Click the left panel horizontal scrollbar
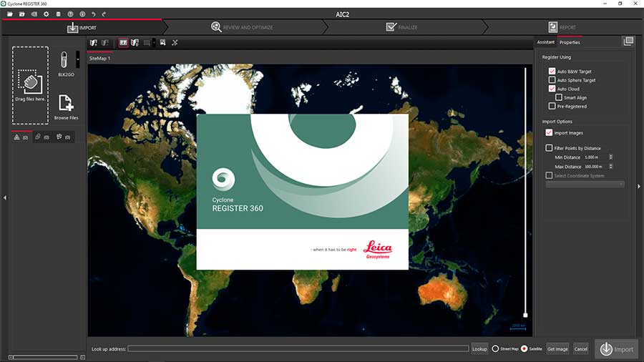This screenshot has height=362, width=644. click(46, 358)
